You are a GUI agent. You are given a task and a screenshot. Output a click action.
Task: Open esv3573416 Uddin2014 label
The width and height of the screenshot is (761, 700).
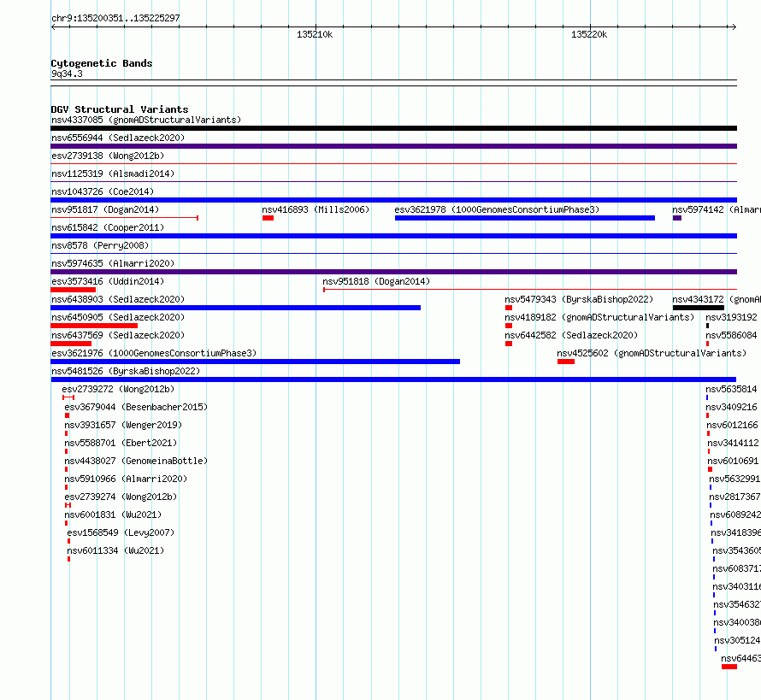point(108,281)
